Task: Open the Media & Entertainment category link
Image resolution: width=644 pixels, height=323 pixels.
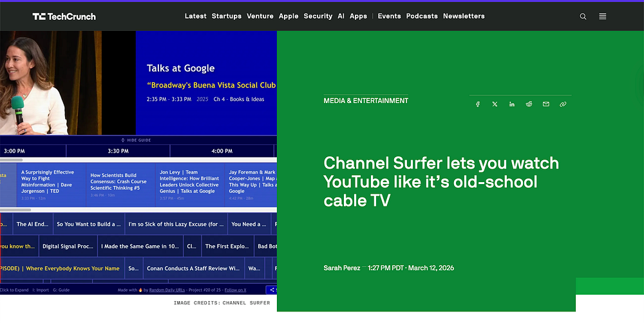Action: coord(366,100)
